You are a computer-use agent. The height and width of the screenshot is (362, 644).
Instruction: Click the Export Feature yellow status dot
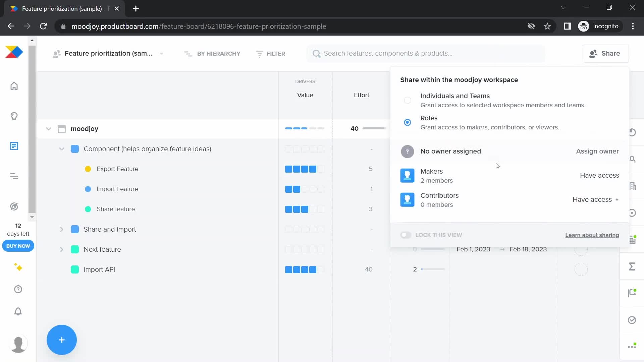[88, 169]
